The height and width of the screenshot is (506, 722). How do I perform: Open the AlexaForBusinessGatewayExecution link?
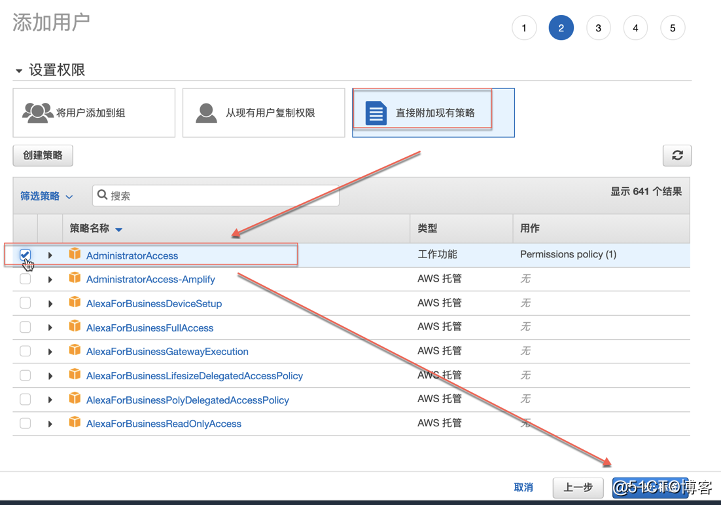tap(167, 352)
